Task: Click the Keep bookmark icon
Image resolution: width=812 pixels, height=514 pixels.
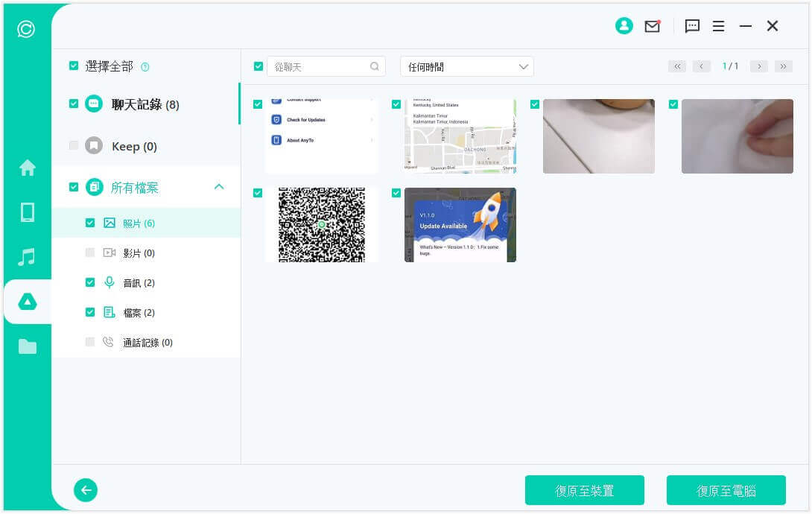Action: pyautogui.click(x=94, y=145)
